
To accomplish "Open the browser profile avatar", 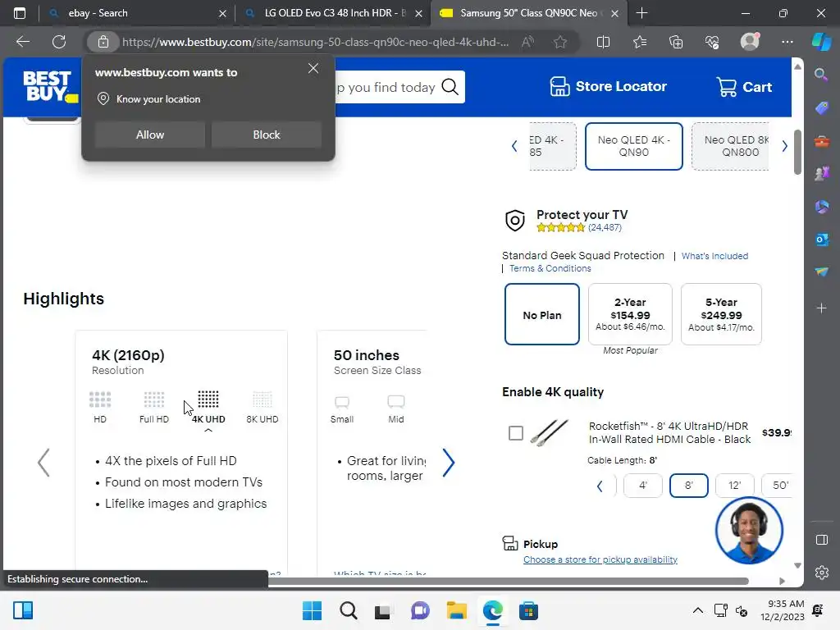I will pyautogui.click(x=750, y=41).
